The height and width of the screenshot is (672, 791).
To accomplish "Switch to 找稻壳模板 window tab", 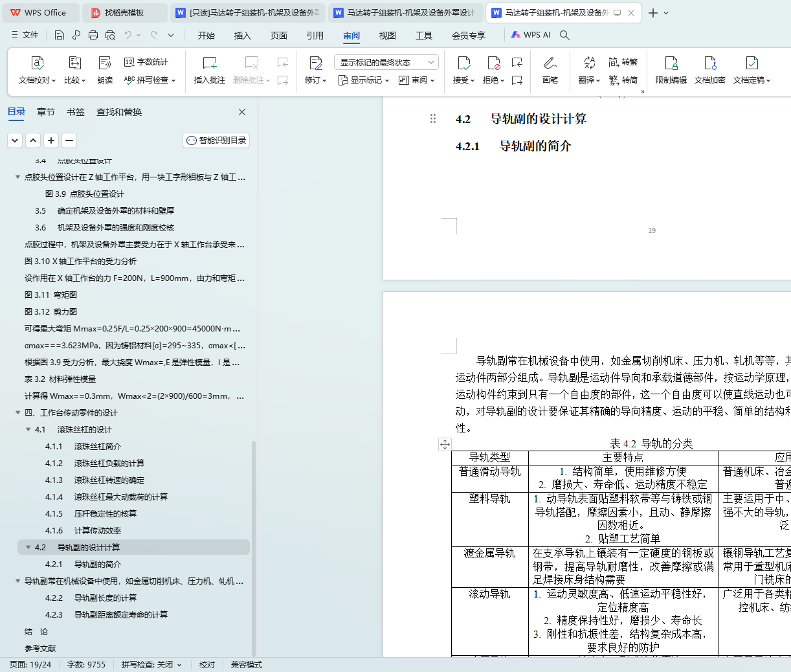I will [126, 13].
